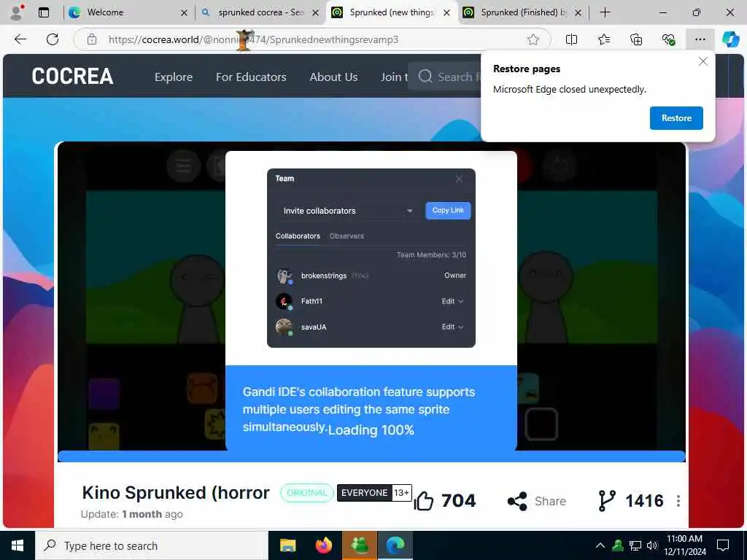The width and height of the screenshot is (747, 560).
Task: Click the Share button
Action: (x=536, y=501)
